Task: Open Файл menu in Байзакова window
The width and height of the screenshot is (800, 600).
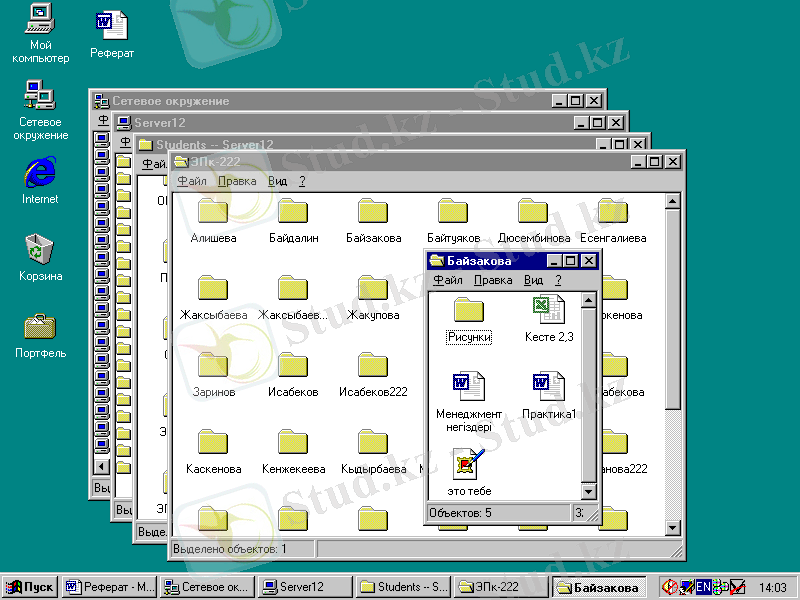Action: (447, 281)
